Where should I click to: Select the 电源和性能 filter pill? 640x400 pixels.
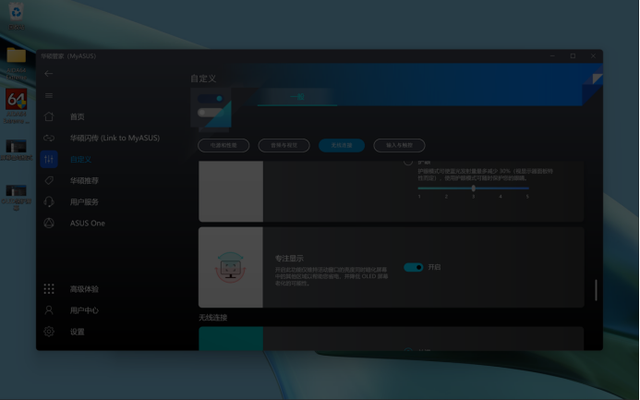pyautogui.click(x=224, y=145)
